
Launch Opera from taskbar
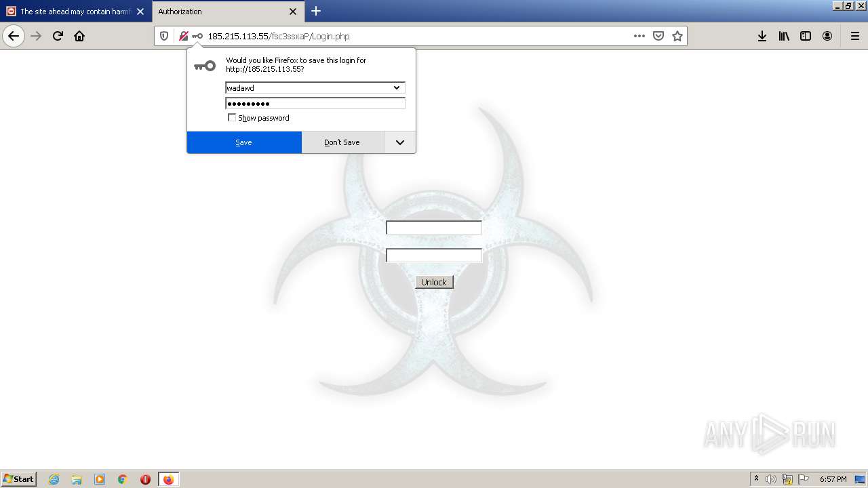145,479
